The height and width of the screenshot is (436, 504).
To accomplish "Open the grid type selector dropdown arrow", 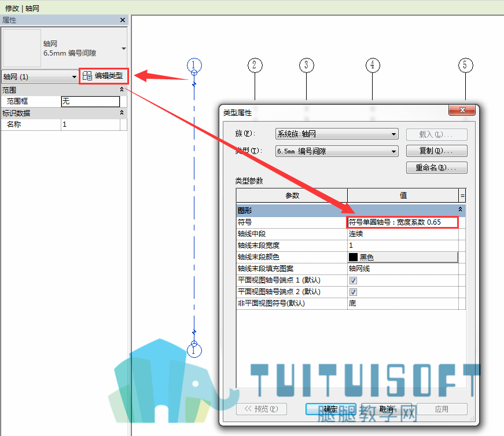I will [x=123, y=49].
